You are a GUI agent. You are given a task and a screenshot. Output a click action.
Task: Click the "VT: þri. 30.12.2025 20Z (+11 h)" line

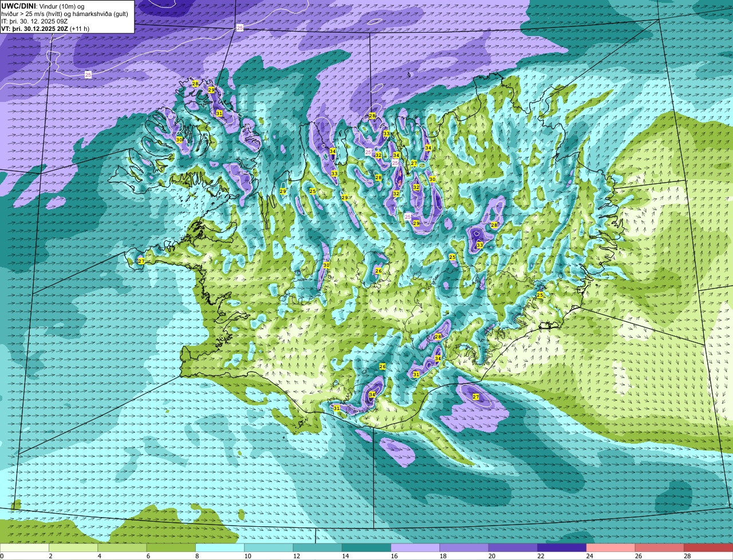(45, 29)
